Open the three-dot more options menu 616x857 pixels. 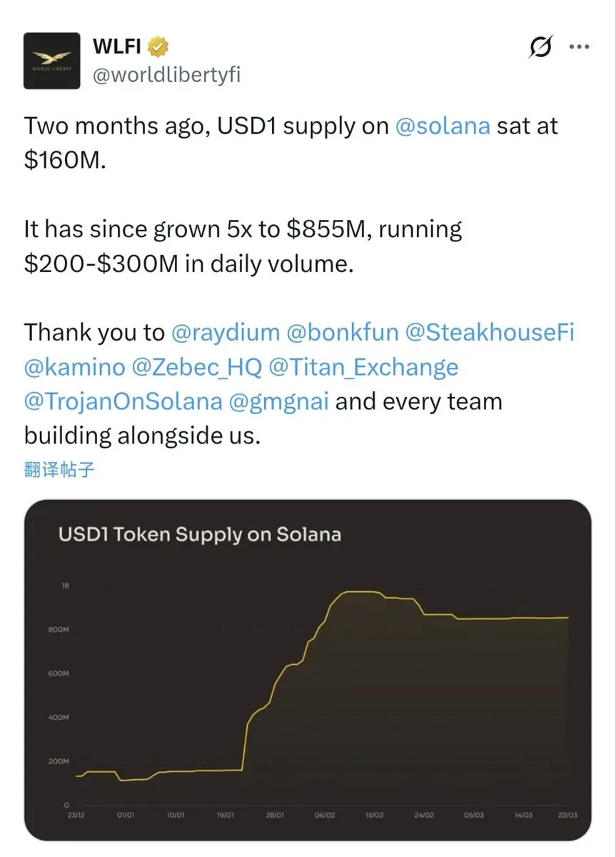580,47
